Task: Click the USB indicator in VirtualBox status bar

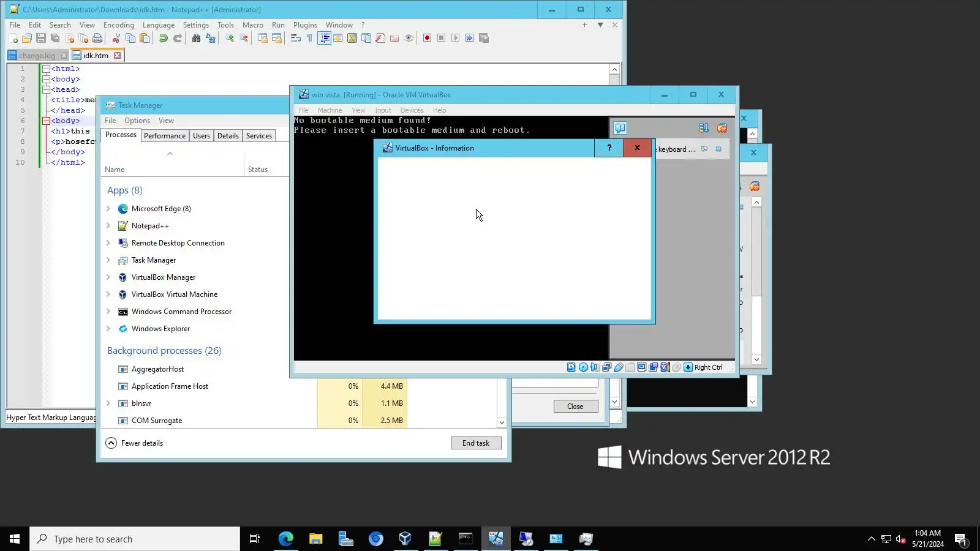Action: click(x=619, y=367)
